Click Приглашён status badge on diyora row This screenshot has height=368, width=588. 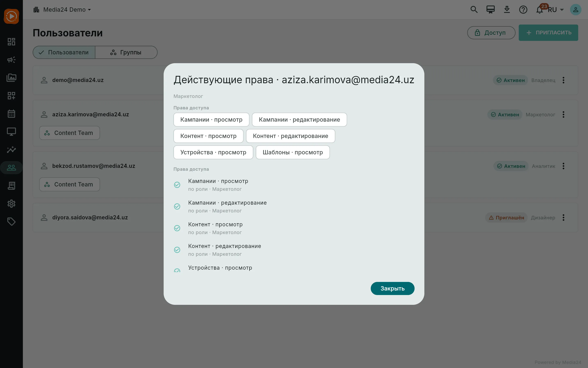point(506,218)
